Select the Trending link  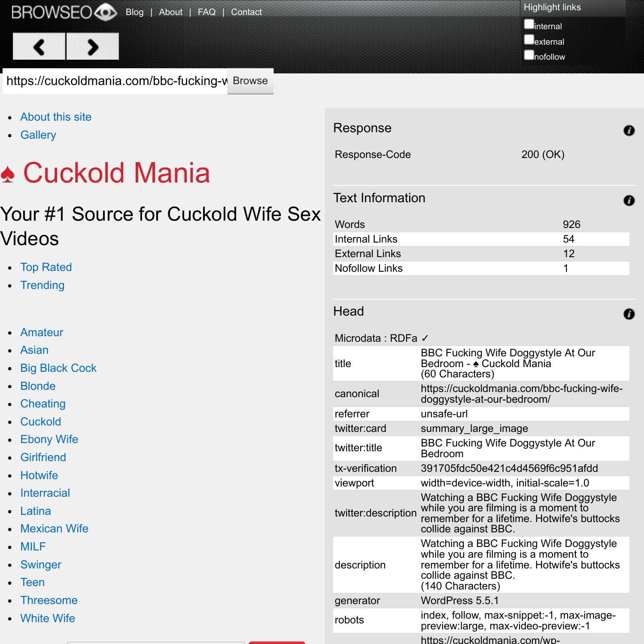pos(43,285)
